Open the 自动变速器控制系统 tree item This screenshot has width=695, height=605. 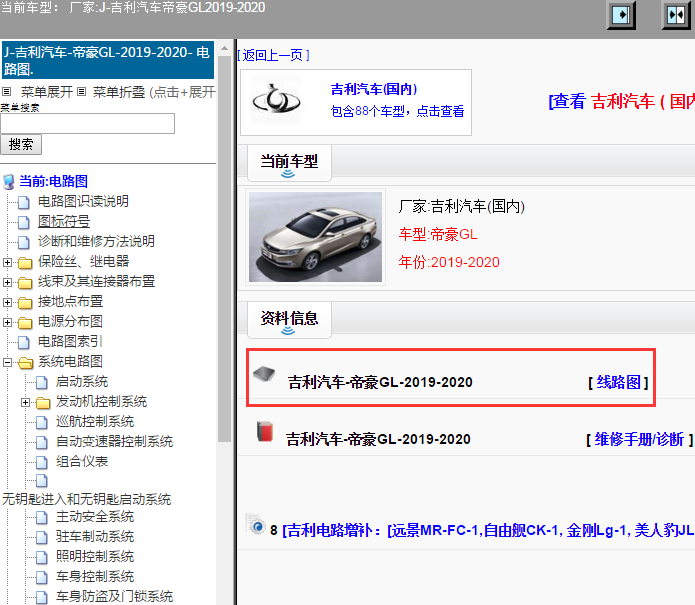[x=114, y=441]
